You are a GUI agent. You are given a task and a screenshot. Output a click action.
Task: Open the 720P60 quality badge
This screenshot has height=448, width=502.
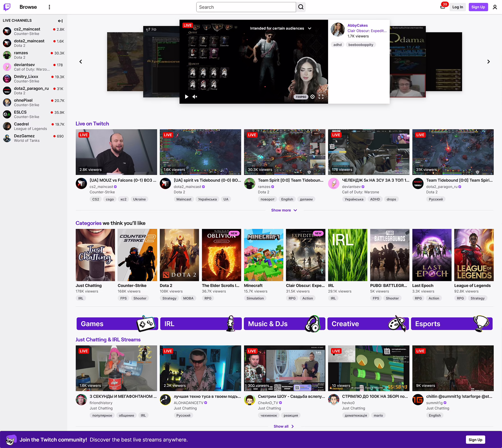coord(301,97)
